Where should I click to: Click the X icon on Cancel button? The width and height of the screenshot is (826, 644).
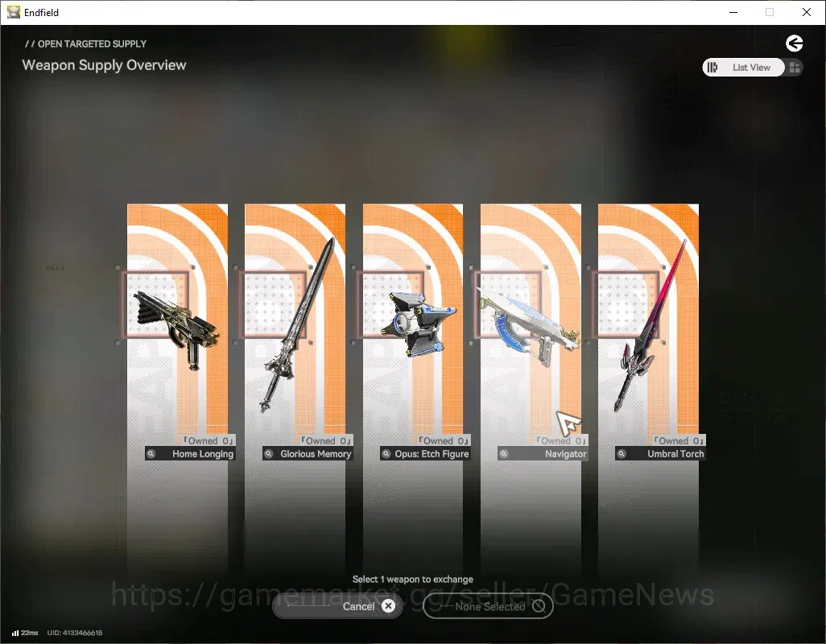[x=388, y=606]
